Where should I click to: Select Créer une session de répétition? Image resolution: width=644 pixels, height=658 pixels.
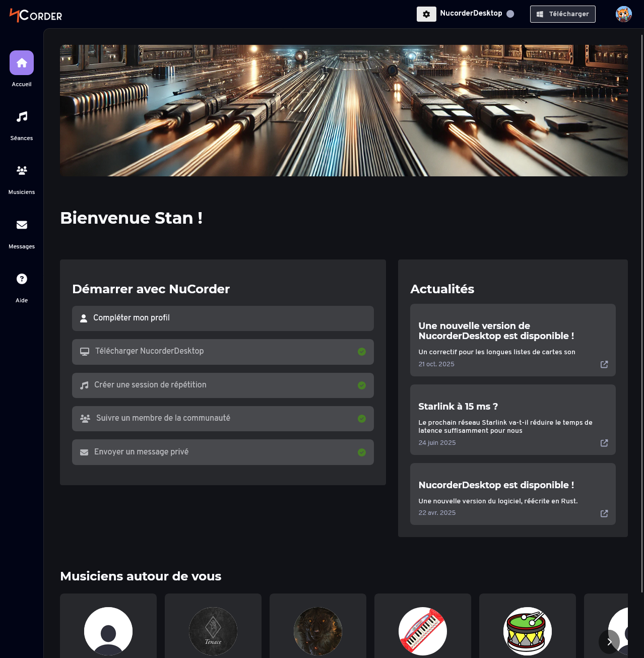[x=223, y=385]
